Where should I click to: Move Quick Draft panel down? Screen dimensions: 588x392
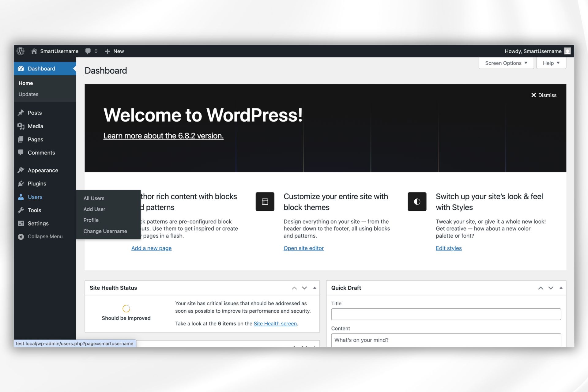pos(551,288)
